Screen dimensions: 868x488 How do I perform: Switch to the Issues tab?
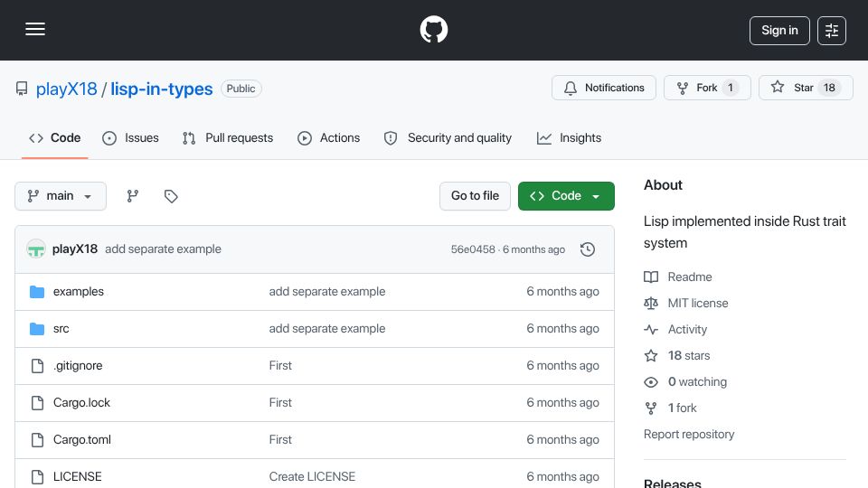tap(130, 137)
